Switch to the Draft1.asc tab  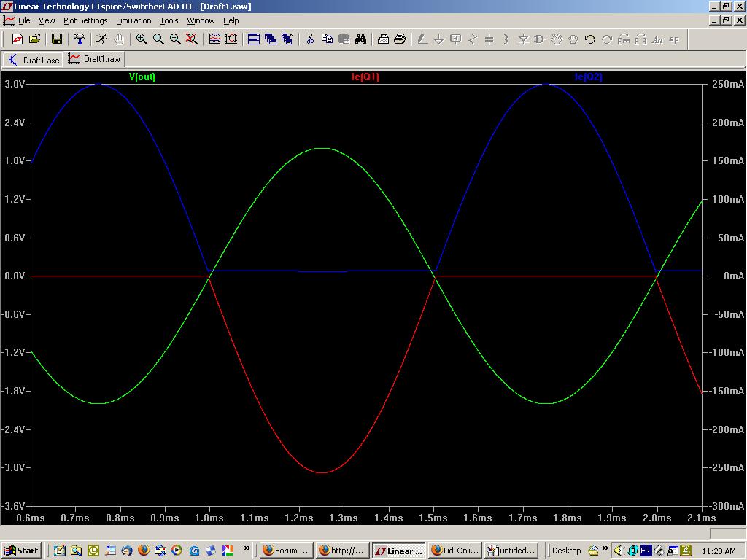pyautogui.click(x=34, y=60)
